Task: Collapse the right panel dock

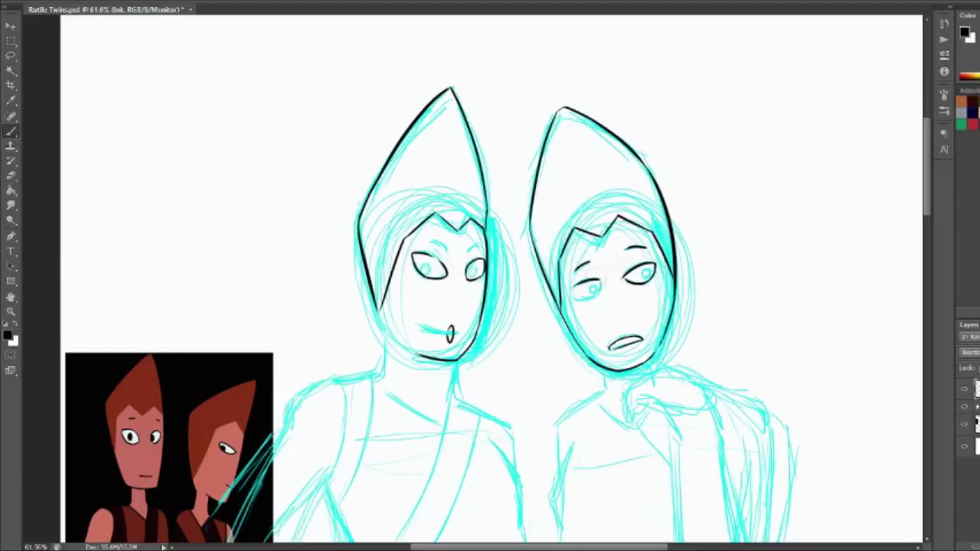Action: 950,7
